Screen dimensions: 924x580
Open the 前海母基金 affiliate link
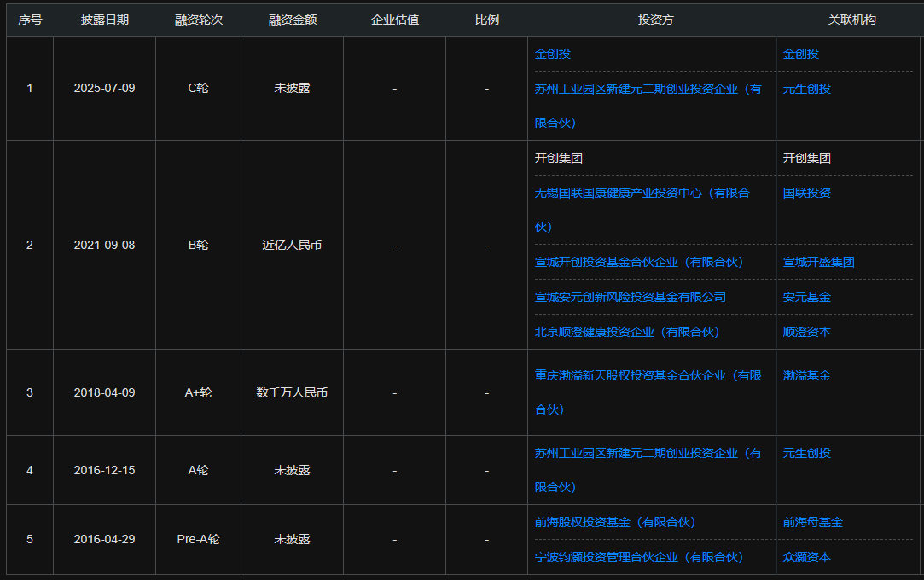click(x=812, y=522)
